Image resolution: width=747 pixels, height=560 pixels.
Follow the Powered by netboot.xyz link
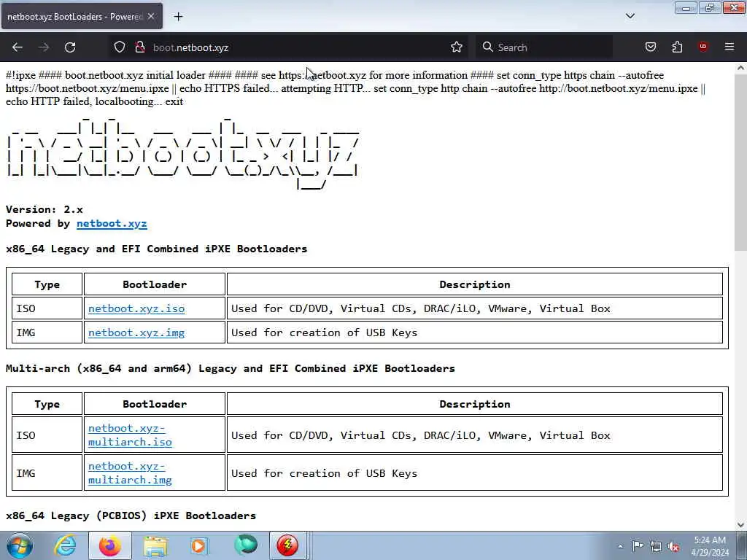tap(112, 224)
